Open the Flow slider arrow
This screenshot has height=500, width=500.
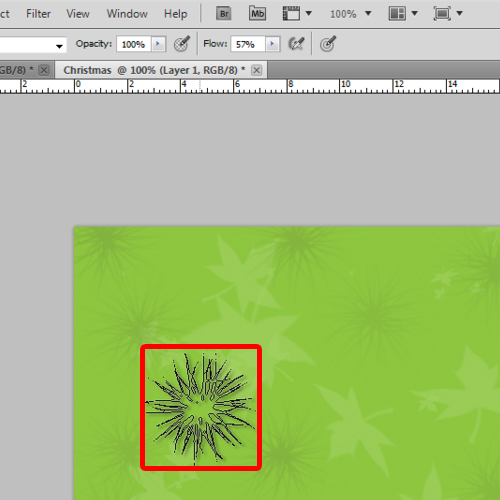click(x=272, y=44)
